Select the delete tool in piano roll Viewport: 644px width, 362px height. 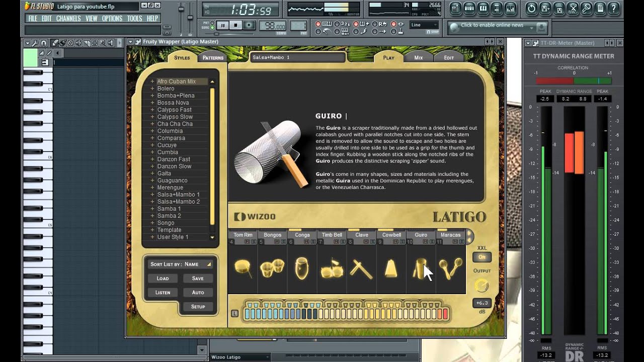click(x=70, y=43)
